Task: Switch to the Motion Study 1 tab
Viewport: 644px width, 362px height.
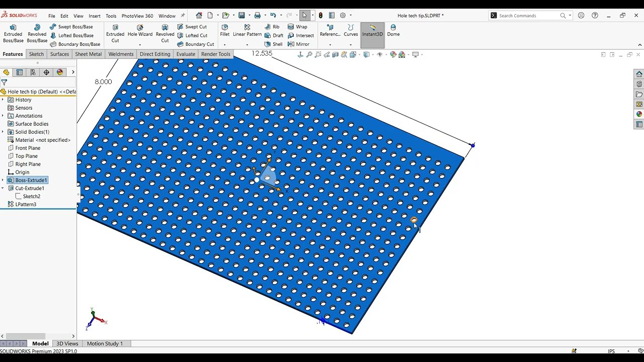Action: coord(105,344)
